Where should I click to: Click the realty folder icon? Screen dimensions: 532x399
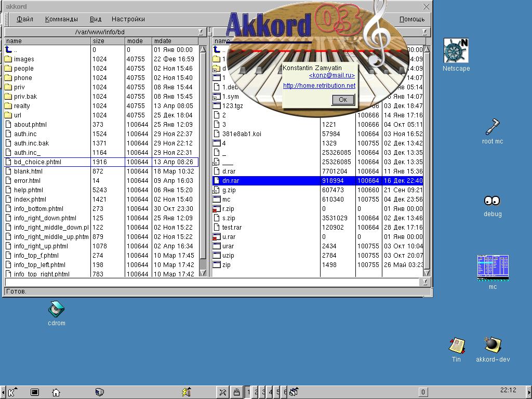[8, 106]
